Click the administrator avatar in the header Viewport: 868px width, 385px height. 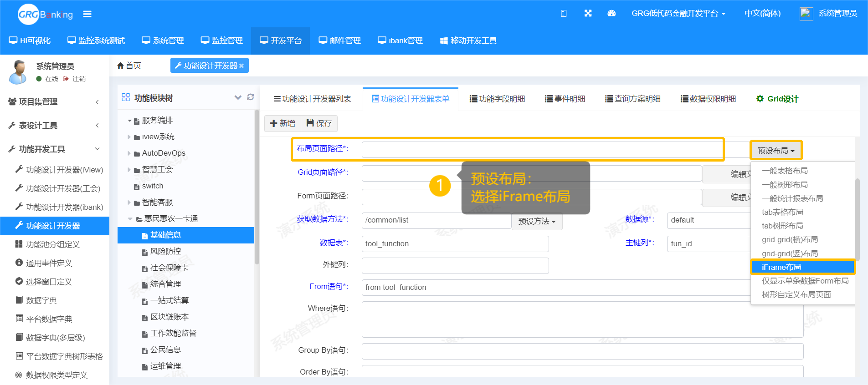click(806, 14)
